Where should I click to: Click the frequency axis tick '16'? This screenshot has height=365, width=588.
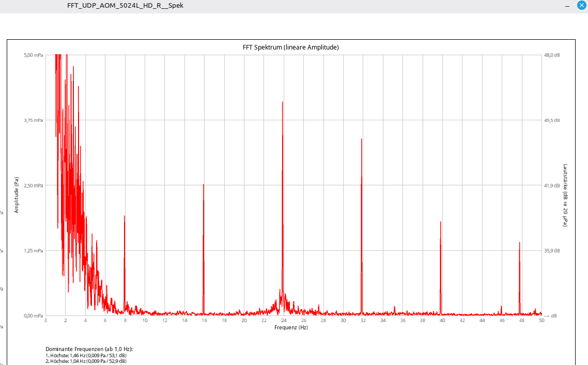(205, 321)
